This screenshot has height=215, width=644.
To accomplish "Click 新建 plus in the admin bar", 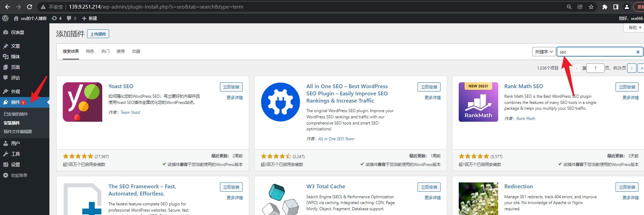I will (x=90, y=19).
